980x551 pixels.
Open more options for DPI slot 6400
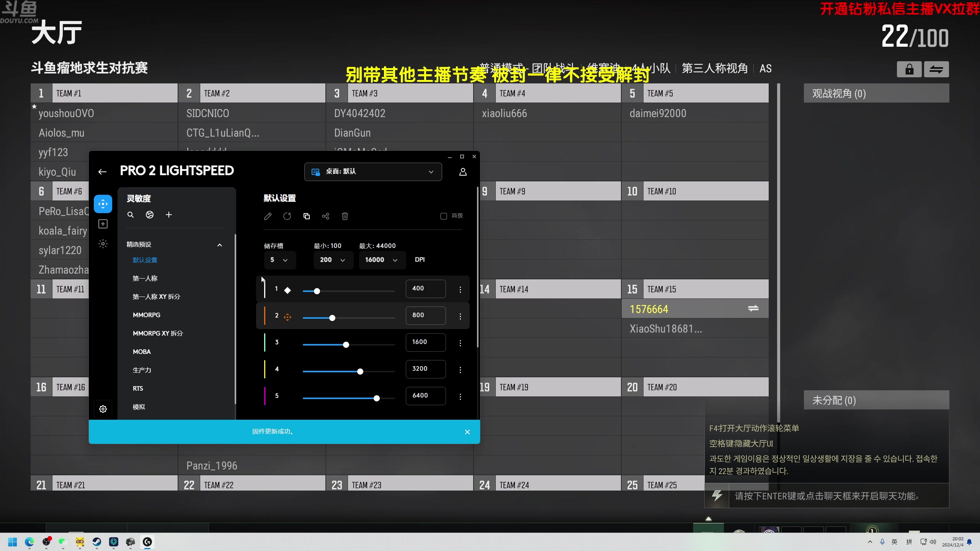460,397
